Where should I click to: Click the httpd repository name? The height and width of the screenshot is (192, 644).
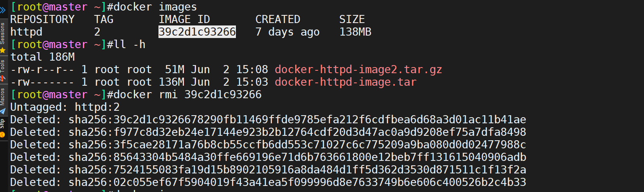(x=26, y=32)
